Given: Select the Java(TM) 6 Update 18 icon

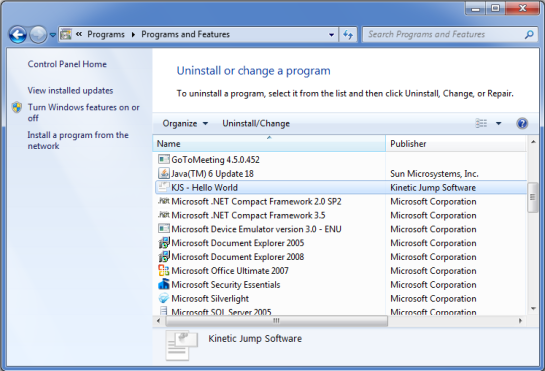Looking at the screenshot, I should (164, 173).
